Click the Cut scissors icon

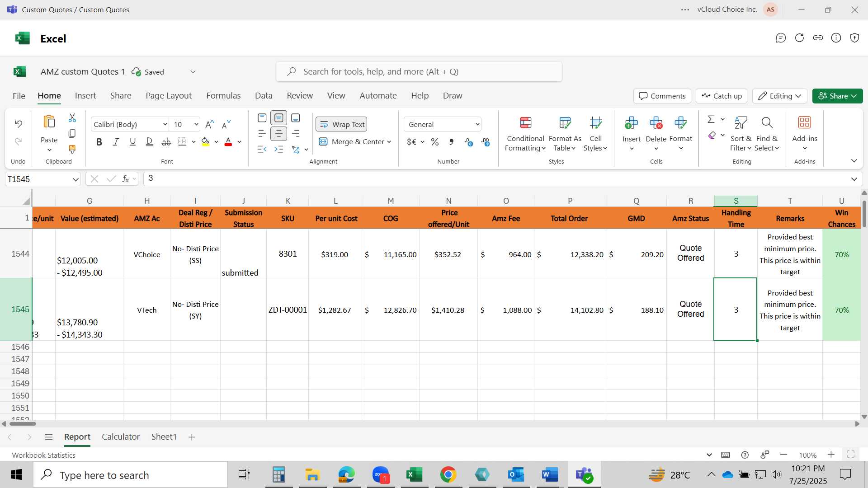[x=72, y=118]
